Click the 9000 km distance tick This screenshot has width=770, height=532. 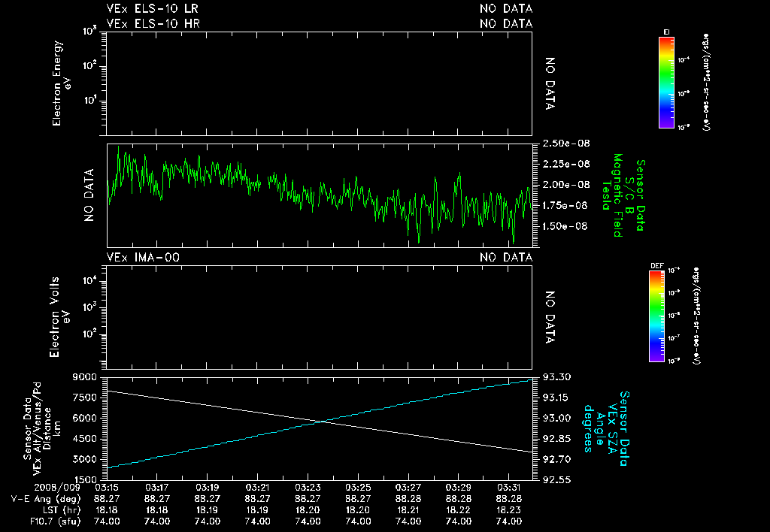[84, 377]
